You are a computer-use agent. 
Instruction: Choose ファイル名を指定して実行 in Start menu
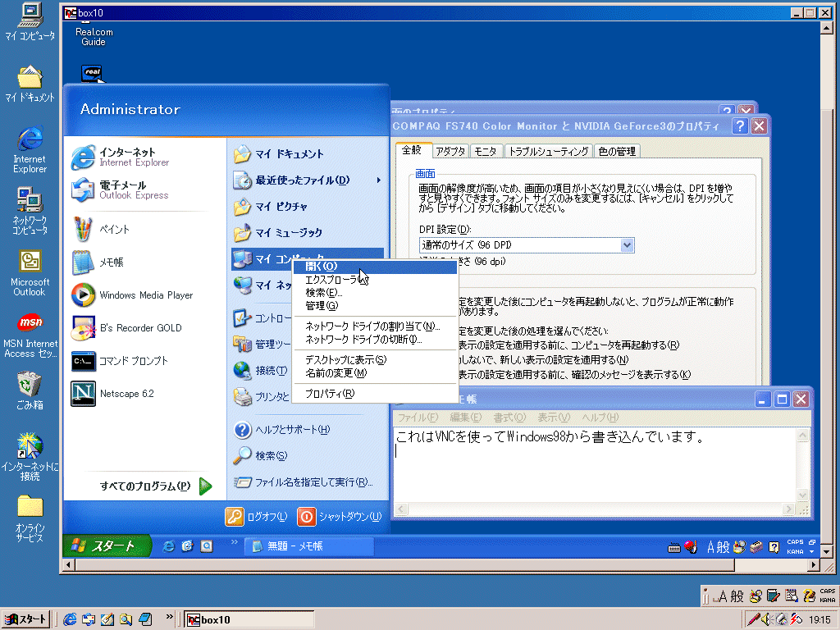pyautogui.click(x=304, y=482)
